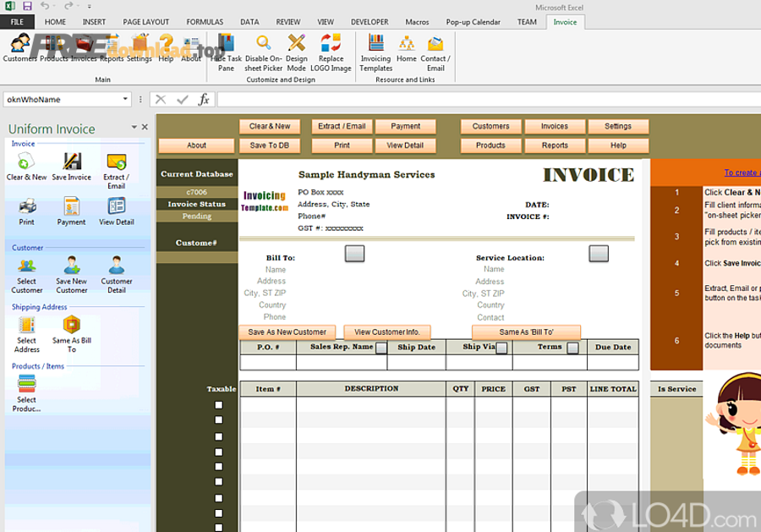Switch to DEVELOPER tab
Viewport: 761px width, 532px height.
click(370, 22)
